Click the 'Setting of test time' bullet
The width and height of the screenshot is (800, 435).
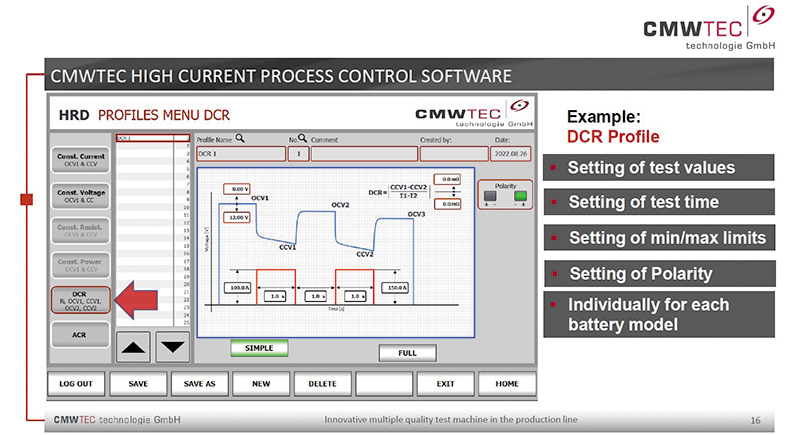[659, 202]
